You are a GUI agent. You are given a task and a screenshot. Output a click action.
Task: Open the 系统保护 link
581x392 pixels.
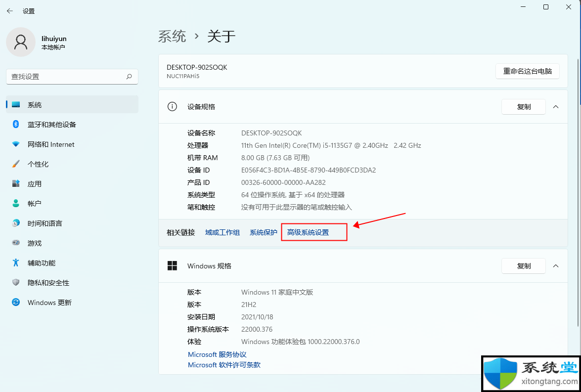[264, 232]
